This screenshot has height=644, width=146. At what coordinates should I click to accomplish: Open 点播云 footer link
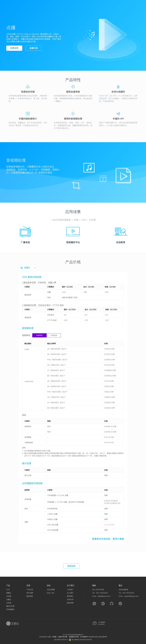9,599
